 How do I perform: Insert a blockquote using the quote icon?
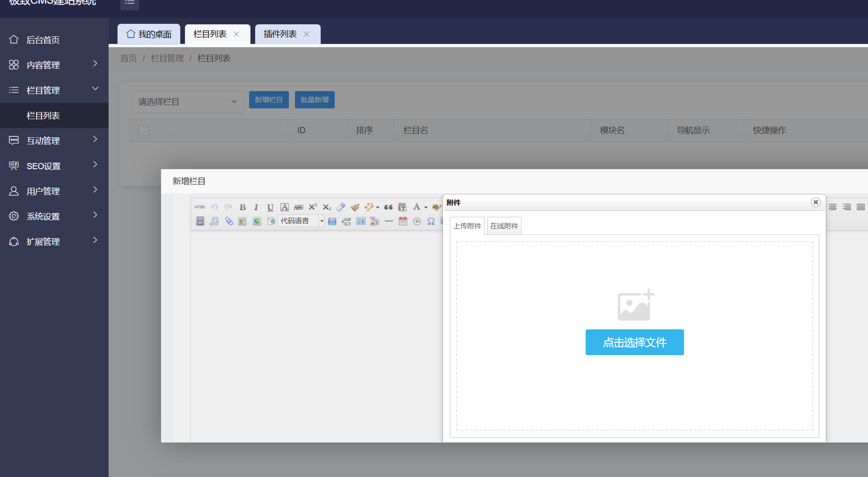389,207
